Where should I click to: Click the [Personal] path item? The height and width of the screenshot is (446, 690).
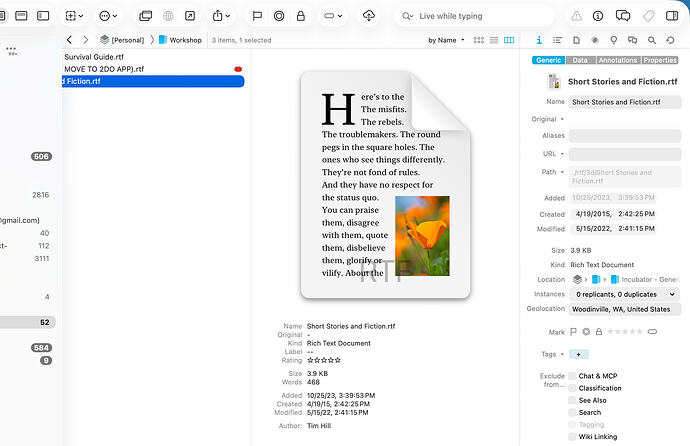(x=122, y=40)
